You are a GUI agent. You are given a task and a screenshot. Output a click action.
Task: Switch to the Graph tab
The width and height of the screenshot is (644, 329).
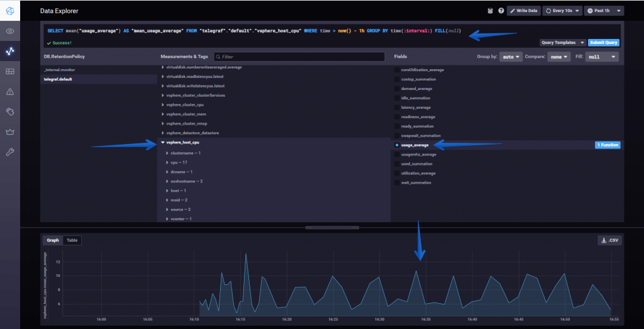53,240
